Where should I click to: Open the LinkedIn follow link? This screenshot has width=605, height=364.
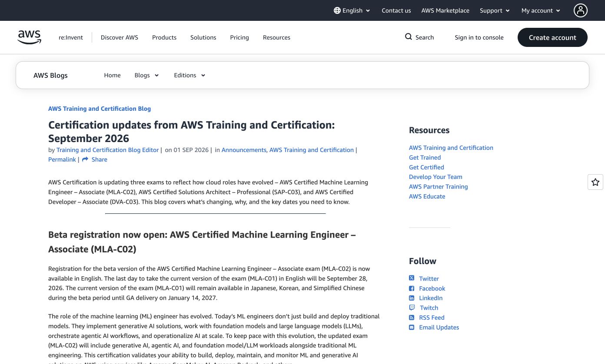tap(431, 298)
